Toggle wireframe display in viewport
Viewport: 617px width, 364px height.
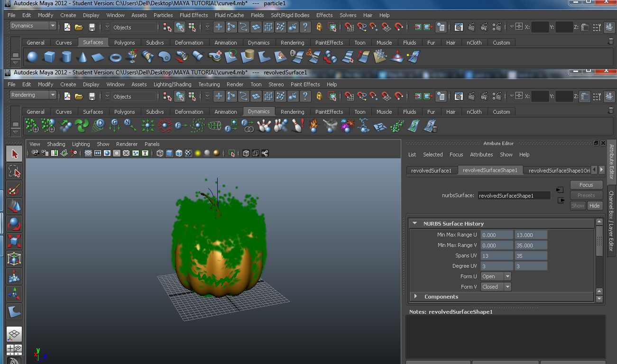point(160,153)
